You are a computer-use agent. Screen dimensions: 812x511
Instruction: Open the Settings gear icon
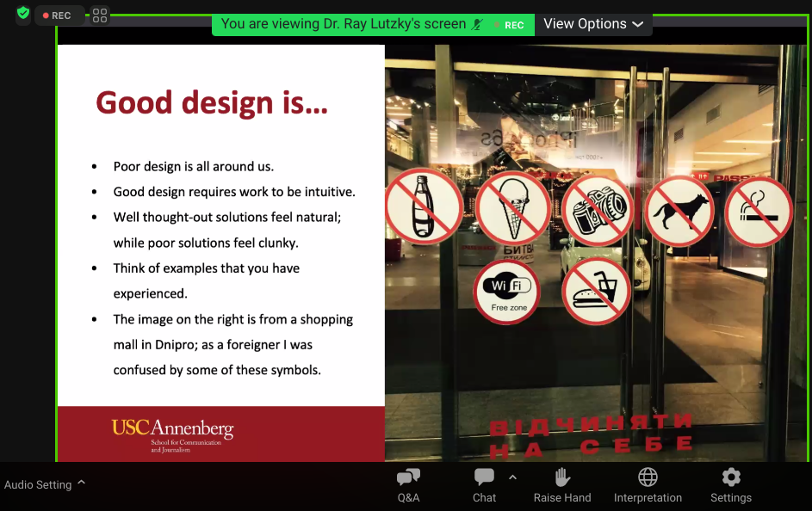coord(731,478)
